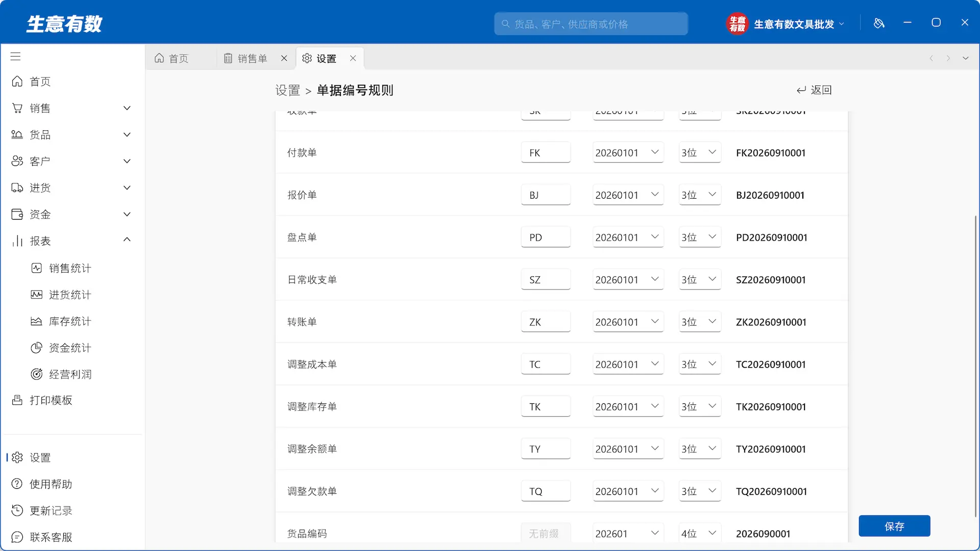
Task: Click the 报表 bar chart icon
Action: pos(17,241)
